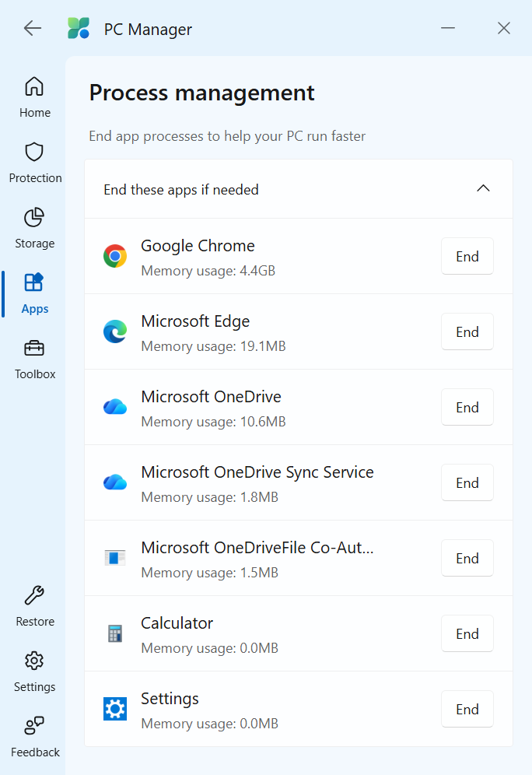
Task: End the Calculator process
Action: tap(467, 634)
